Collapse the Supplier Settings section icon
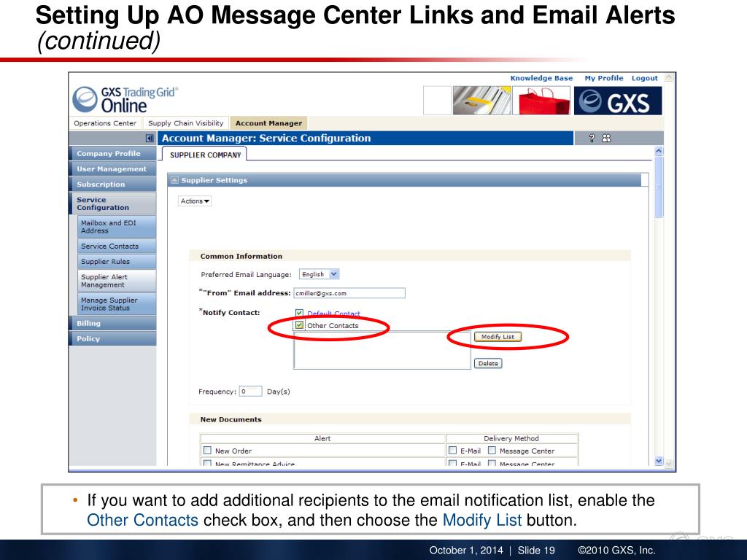The image size is (747, 560). point(174,180)
